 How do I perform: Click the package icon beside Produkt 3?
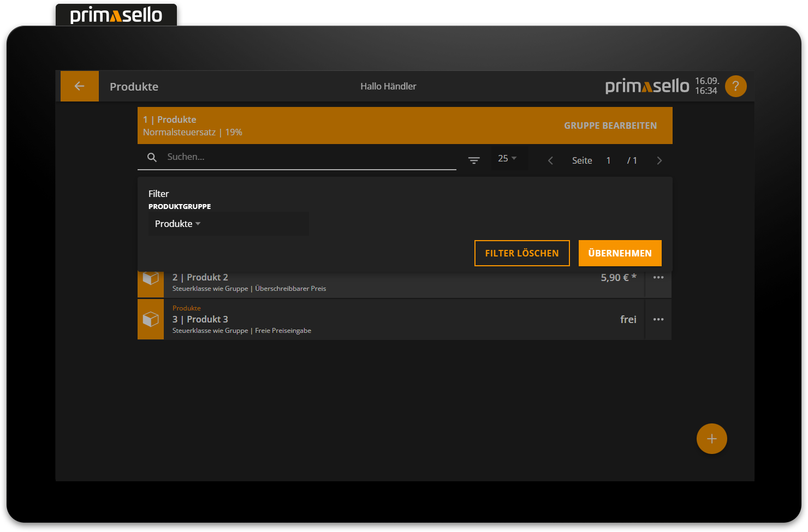pos(151,319)
